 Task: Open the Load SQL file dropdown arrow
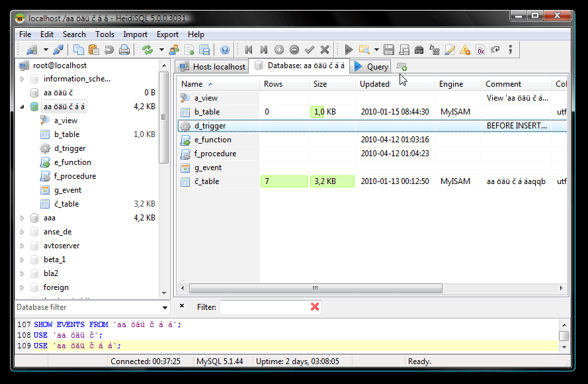point(376,50)
